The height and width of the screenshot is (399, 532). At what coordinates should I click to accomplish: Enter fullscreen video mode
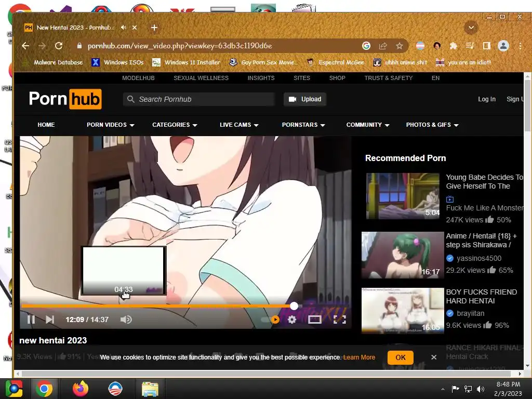(x=340, y=320)
